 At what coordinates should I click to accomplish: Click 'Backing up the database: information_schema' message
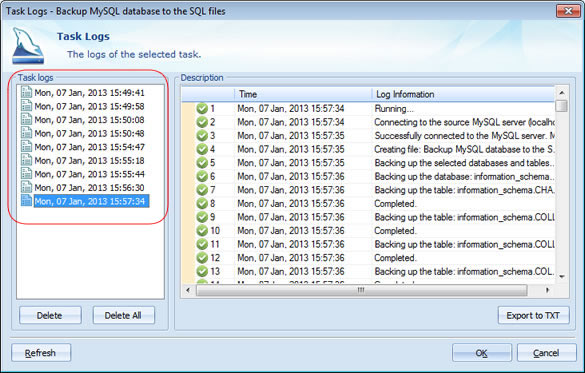(x=464, y=176)
